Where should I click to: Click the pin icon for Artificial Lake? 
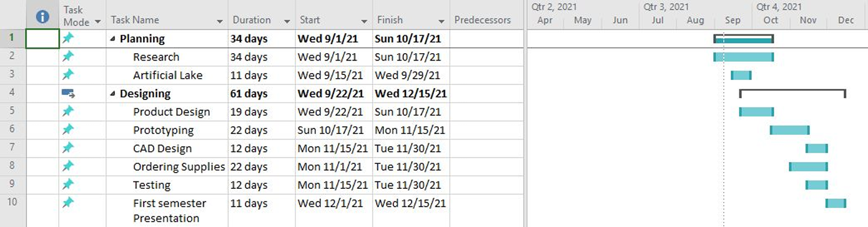coord(68,75)
